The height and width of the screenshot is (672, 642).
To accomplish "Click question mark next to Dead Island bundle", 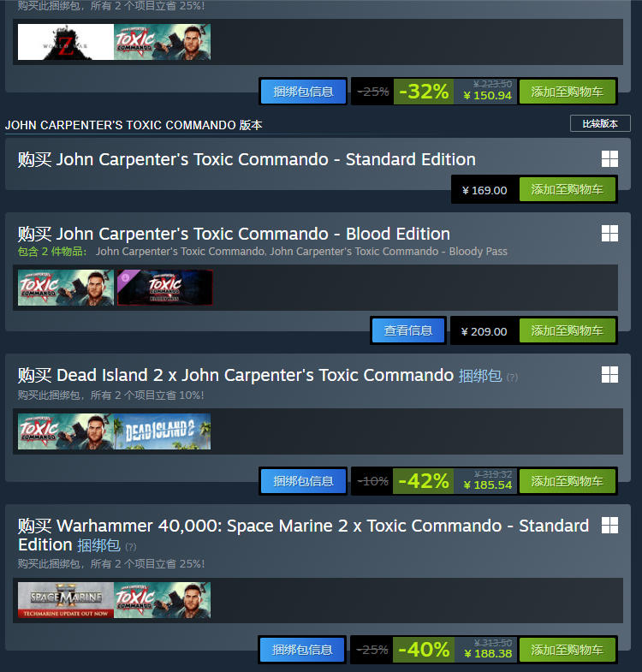I will [x=512, y=378].
